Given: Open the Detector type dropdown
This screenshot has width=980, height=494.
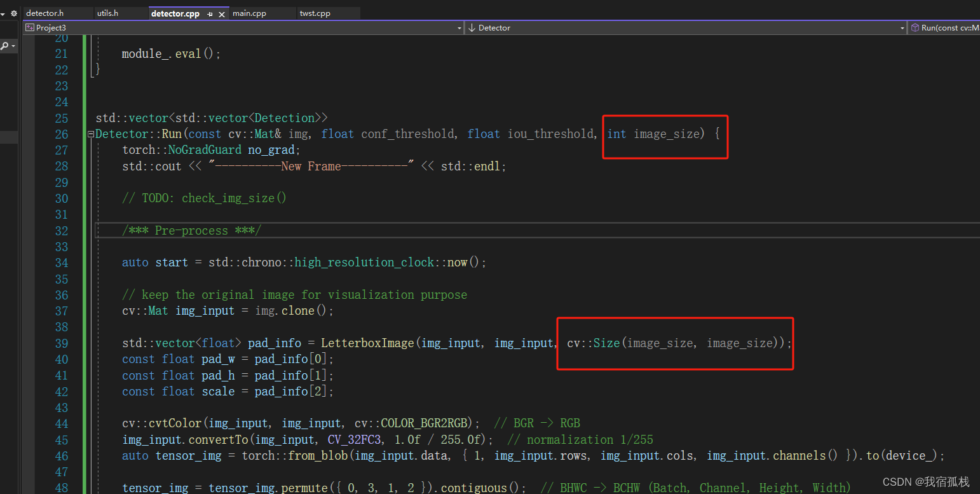Looking at the screenshot, I should (685, 28).
